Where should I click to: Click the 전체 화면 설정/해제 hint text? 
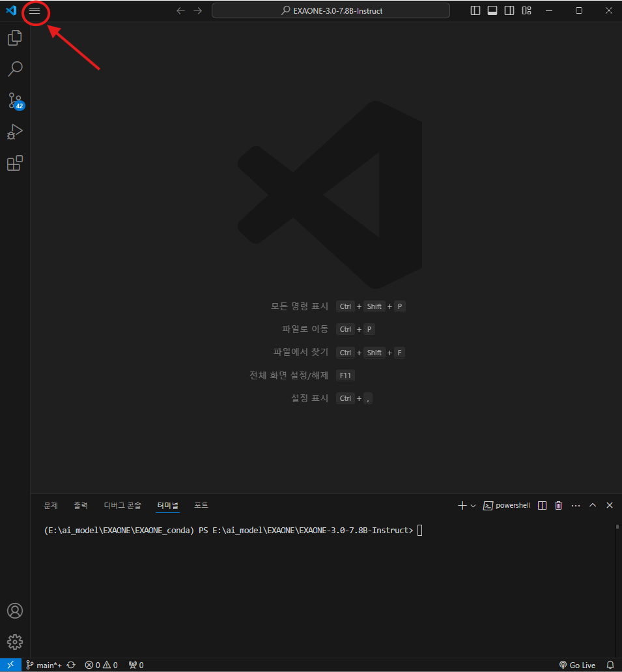click(x=289, y=375)
